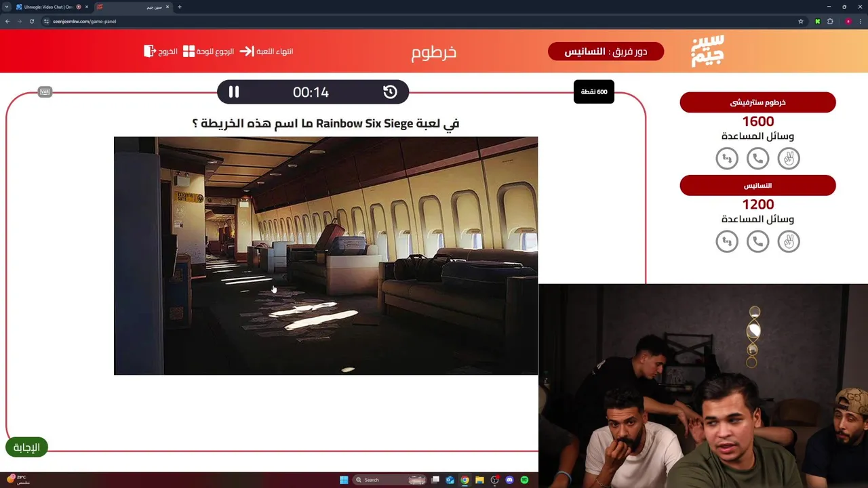
Task: Open the Chrome three-dot menu
Action: coord(861,21)
